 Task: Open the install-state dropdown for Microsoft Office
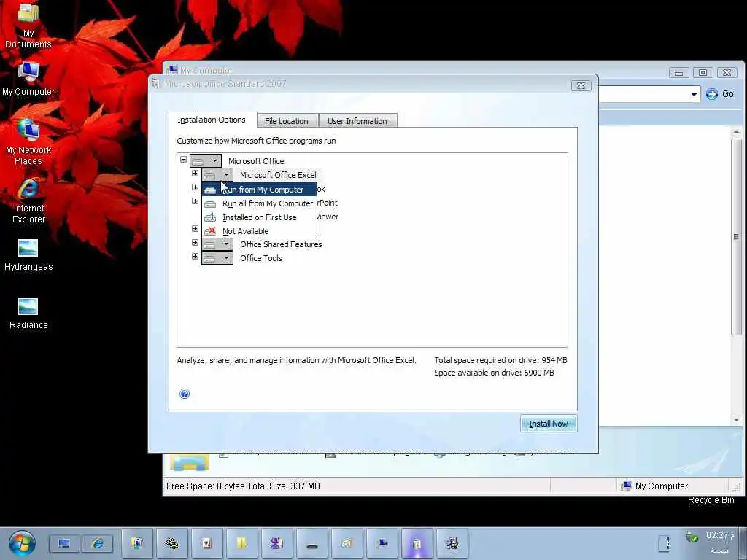pyautogui.click(x=205, y=160)
